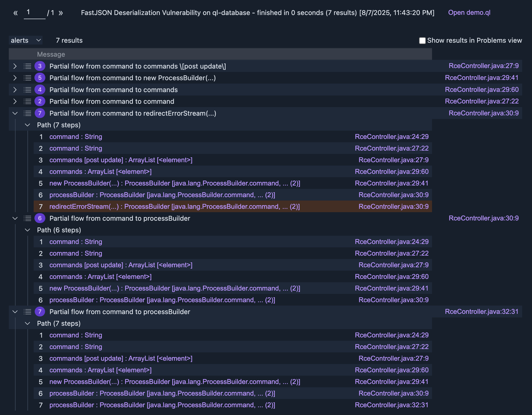Click list icon beside the last processBuilder result
Image resolution: width=532 pixels, height=415 pixels.
tap(27, 312)
